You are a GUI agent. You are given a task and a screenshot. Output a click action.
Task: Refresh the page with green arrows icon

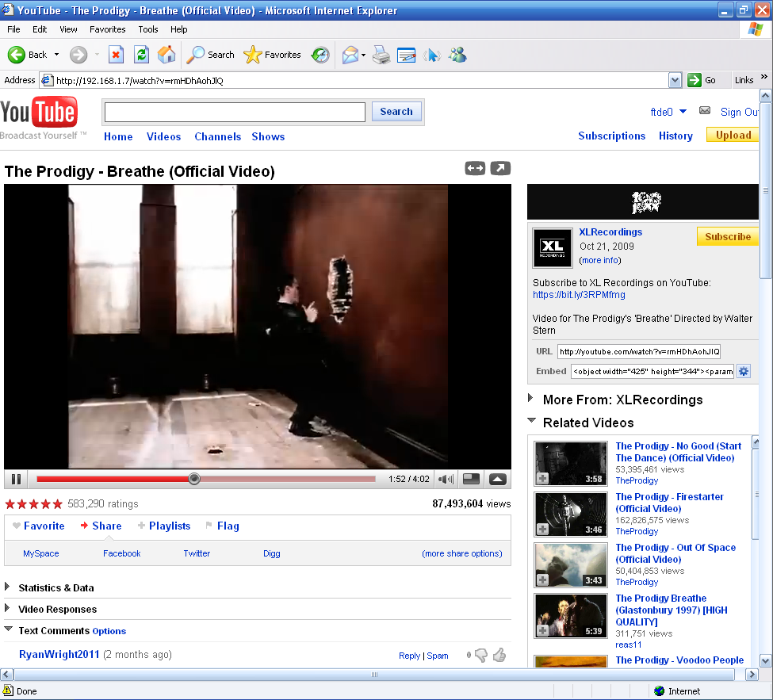pyautogui.click(x=141, y=55)
